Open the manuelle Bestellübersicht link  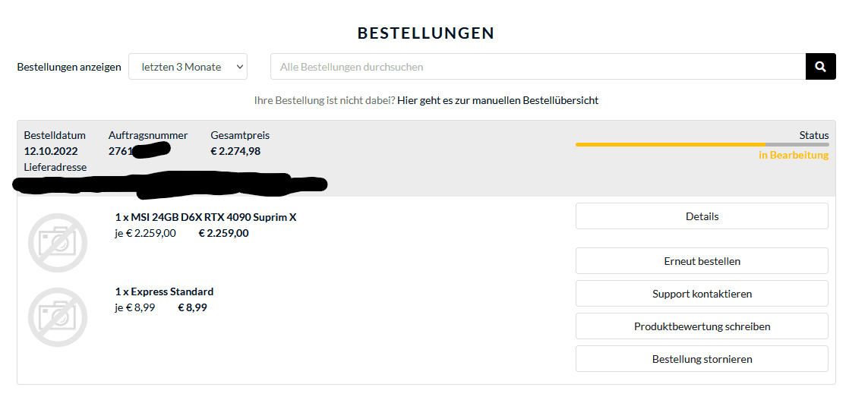click(x=497, y=100)
